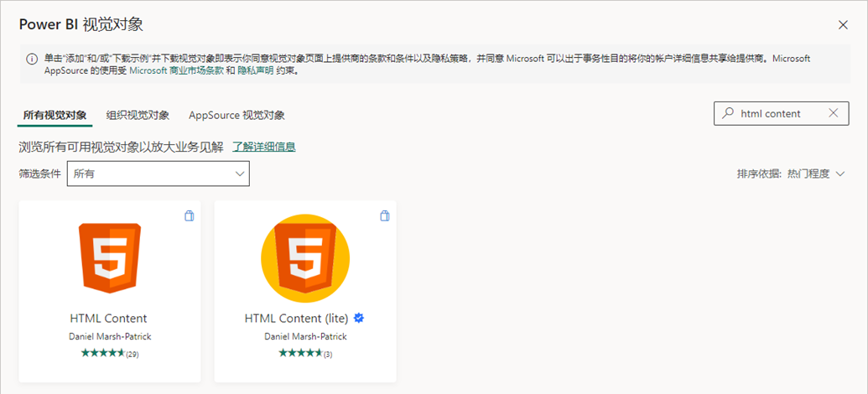
Task: Click the 筛选条件 label
Action: pyautogui.click(x=40, y=174)
